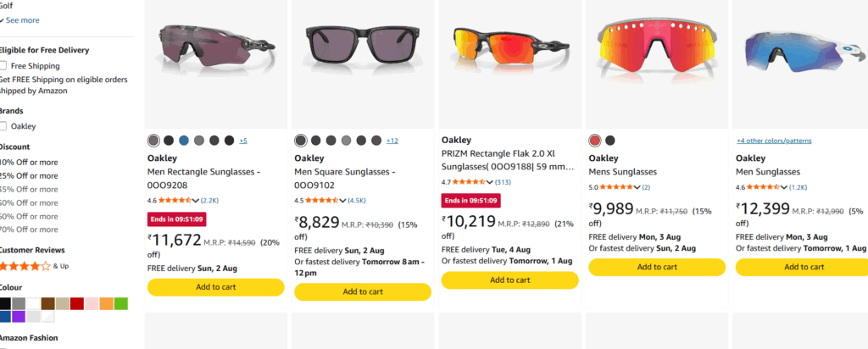Pick the orange colour filter swatch
The width and height of the screenshot is (868, 349).
click(x=106, y=303)
